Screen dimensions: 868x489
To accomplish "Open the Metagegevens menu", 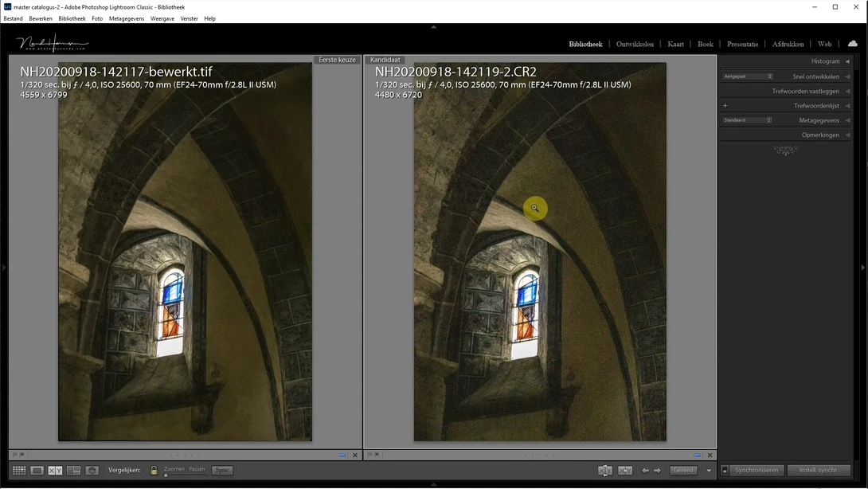I will click(x=126, y=18).
